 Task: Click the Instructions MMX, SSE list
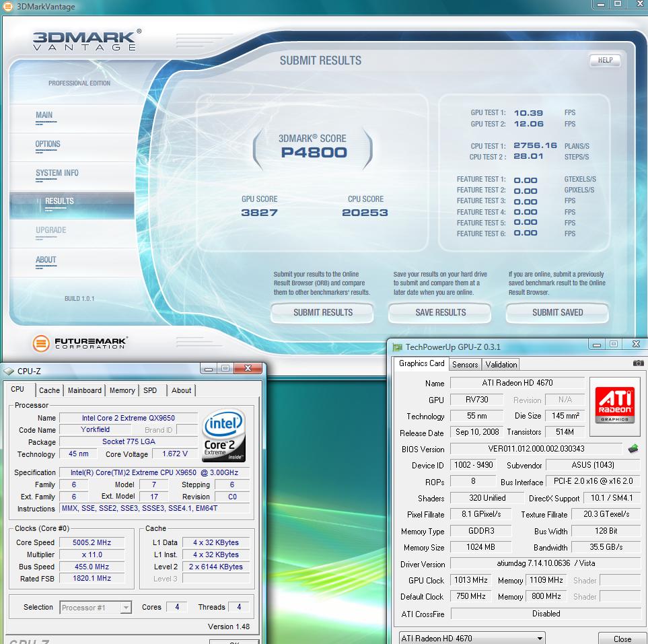click(154, 508)
